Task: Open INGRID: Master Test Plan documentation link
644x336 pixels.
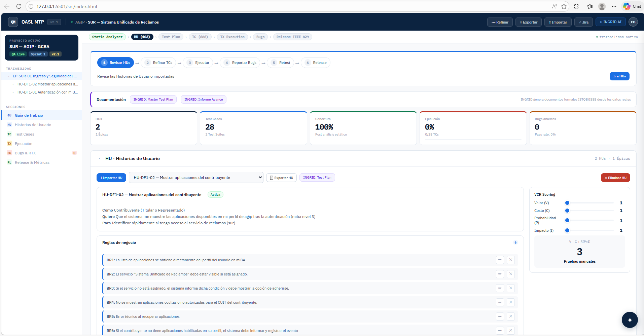Action: coord(153,99)
